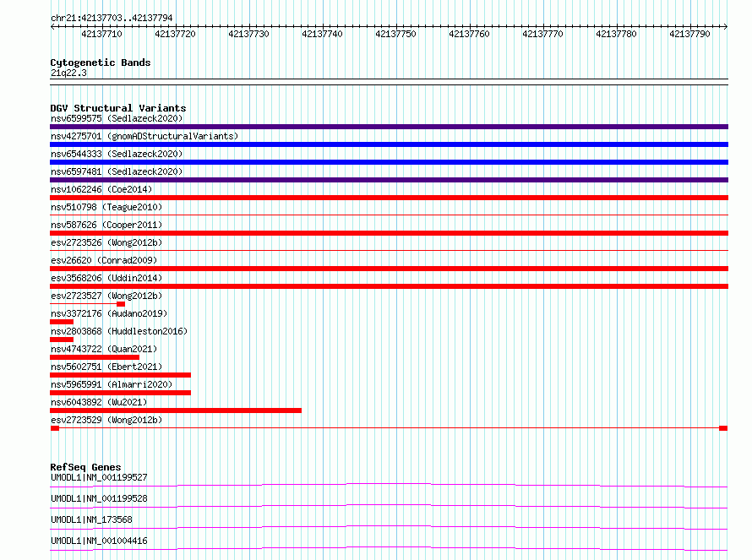Click the small red block of esv2723527
Screen dimensions: 752x560
coord(121,304)
